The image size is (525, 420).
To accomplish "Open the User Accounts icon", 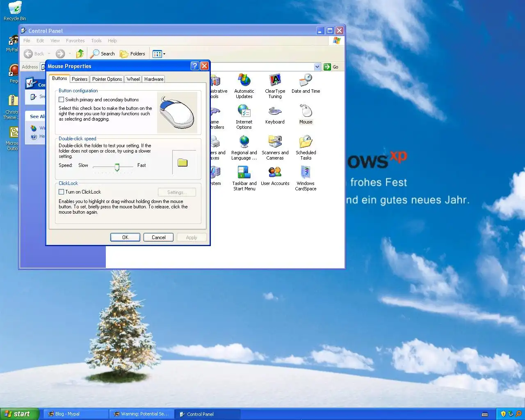I will click(x=275, y=176).
